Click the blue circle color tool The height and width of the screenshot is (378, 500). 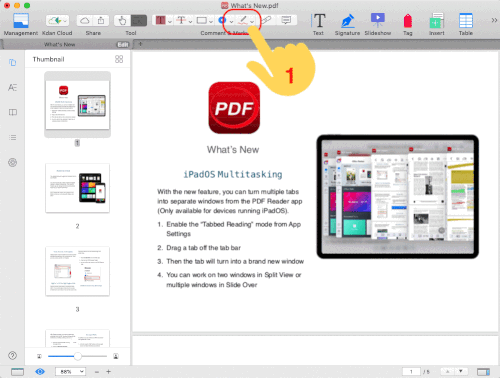tap(222, 20)
